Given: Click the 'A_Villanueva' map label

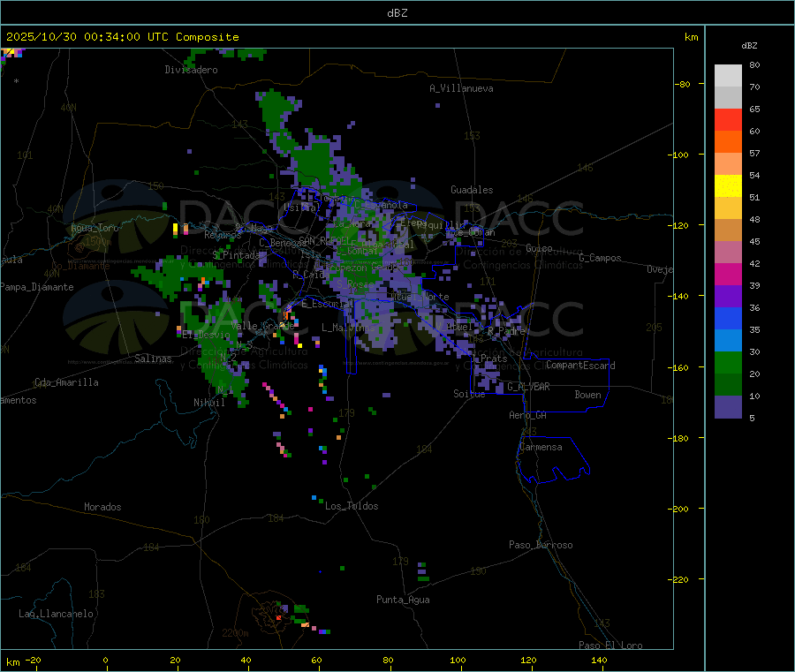Looking at the screenshot, I should tap(461, 88).
